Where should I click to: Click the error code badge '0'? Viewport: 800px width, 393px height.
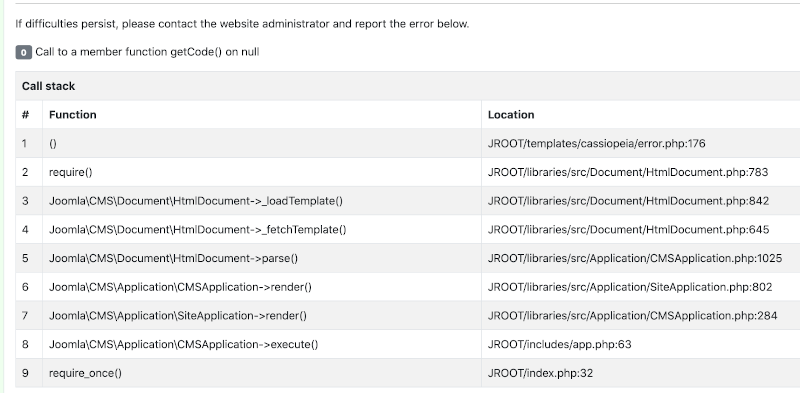click(23, 52)
